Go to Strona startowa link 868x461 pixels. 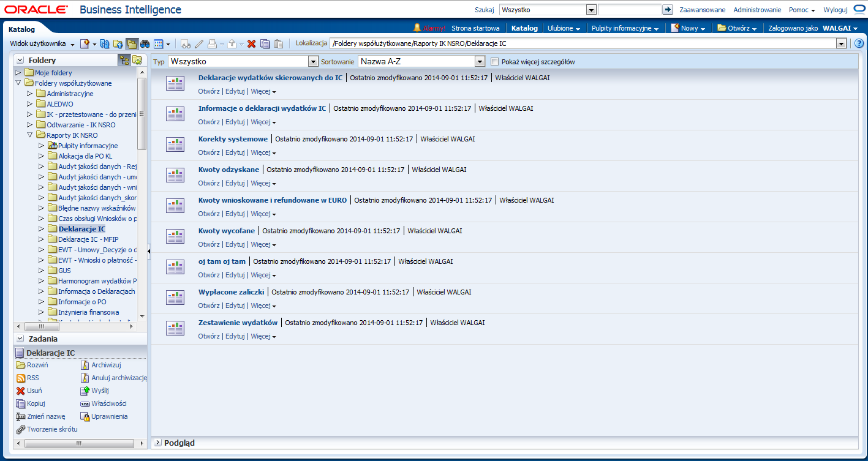point(475,28)
